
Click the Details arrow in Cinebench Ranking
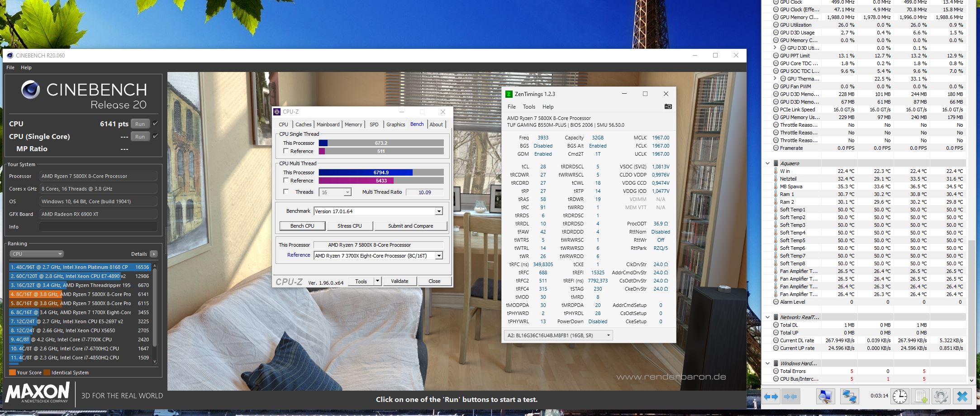[x=154, y=254]
